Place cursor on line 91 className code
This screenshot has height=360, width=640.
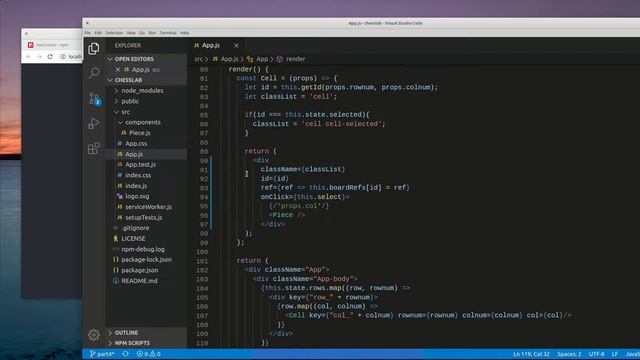(303, 169)
